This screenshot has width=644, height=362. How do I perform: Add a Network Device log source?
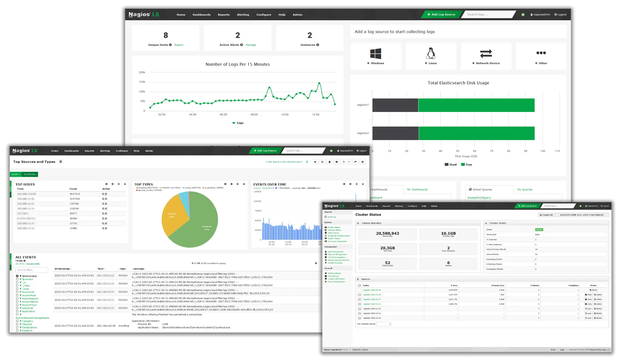pos(486,56)
